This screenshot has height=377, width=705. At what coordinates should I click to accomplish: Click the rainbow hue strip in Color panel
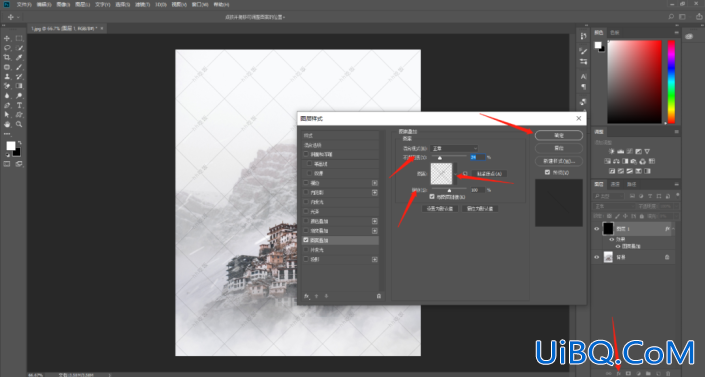(x=671, y=81)
